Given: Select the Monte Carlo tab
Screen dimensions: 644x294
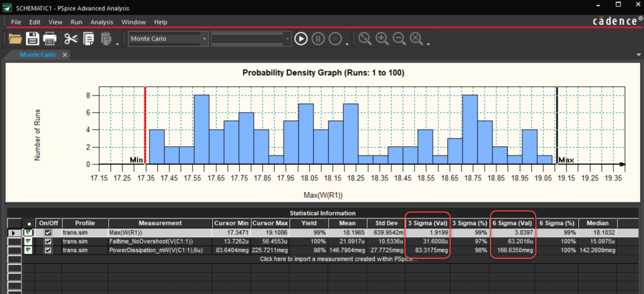Looking at the screenshot, I should pyautogui.click(x=38, y=55).
